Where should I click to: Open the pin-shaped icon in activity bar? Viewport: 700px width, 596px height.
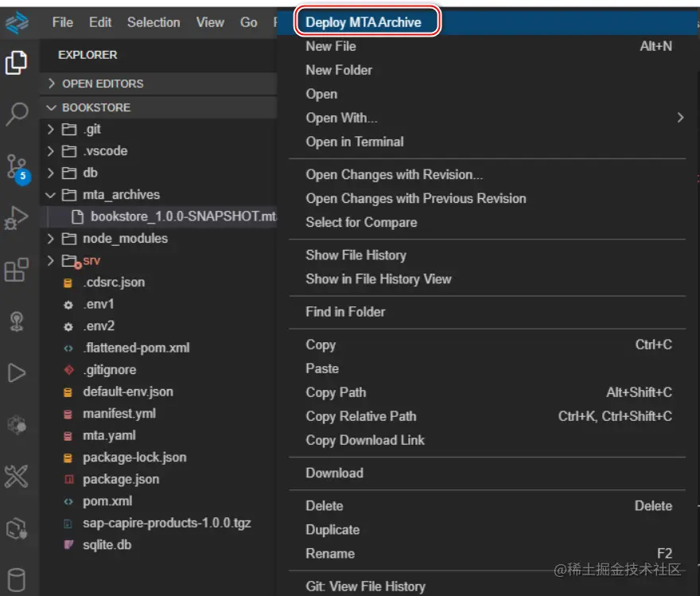pyautogui.click(x=17, y=321)
